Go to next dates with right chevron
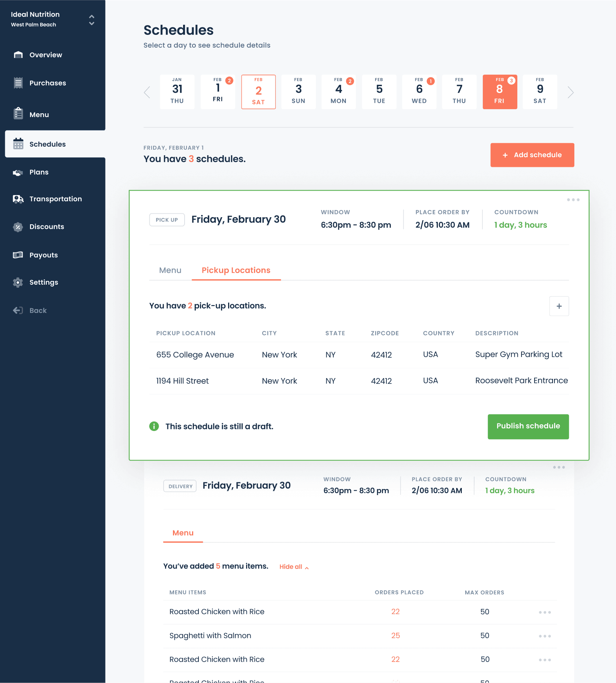This screenshot has width=616, height=683. 571,92
